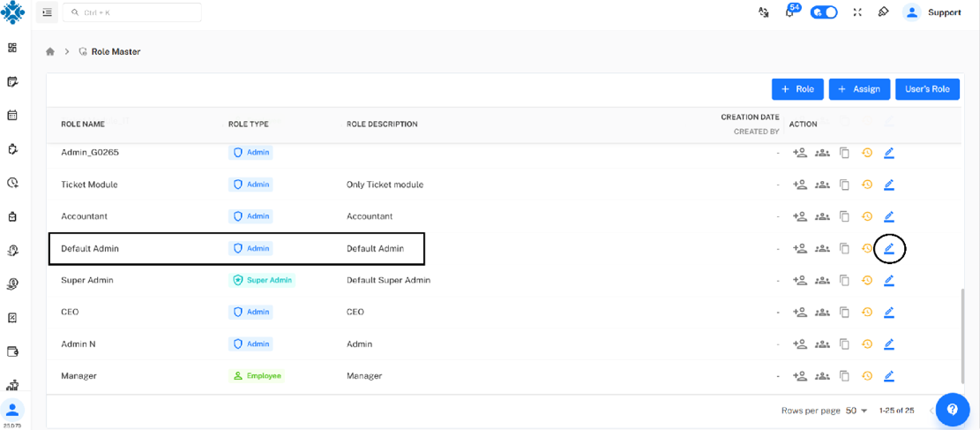Click the home icon in breadcrumb
This screenshot has height=430, width=980.
coord(51,52)
